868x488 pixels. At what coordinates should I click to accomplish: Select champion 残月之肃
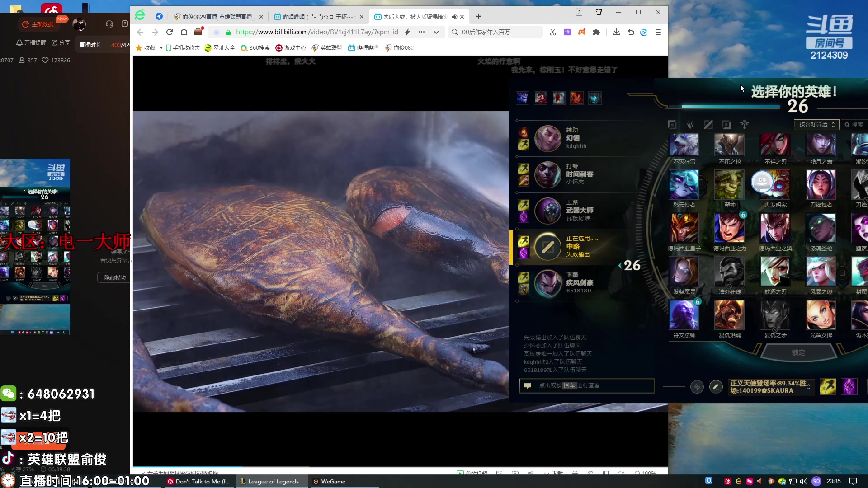coord(821,145)
